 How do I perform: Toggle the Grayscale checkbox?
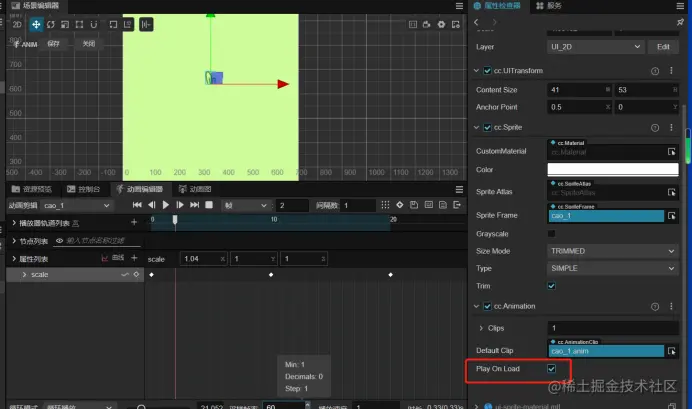552,233
